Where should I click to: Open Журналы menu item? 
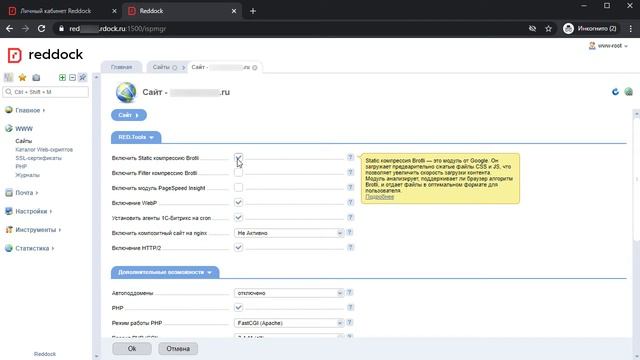[x=27, y=175]
